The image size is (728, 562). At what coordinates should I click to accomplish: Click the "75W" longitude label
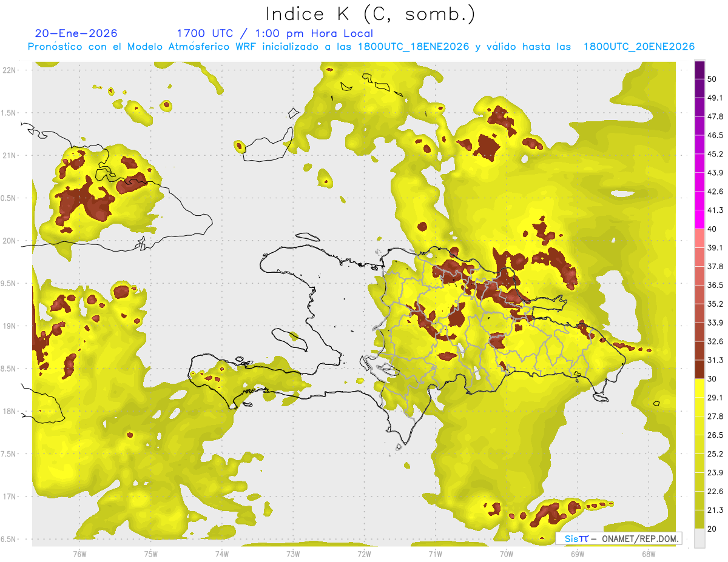click(151, 554)
